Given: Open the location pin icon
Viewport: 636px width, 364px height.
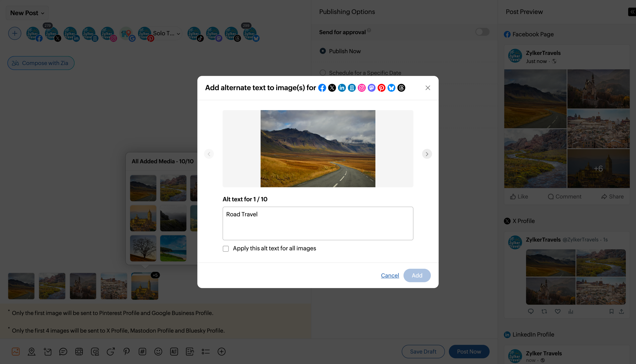Looking at the screenshot, I should [31, 352].
